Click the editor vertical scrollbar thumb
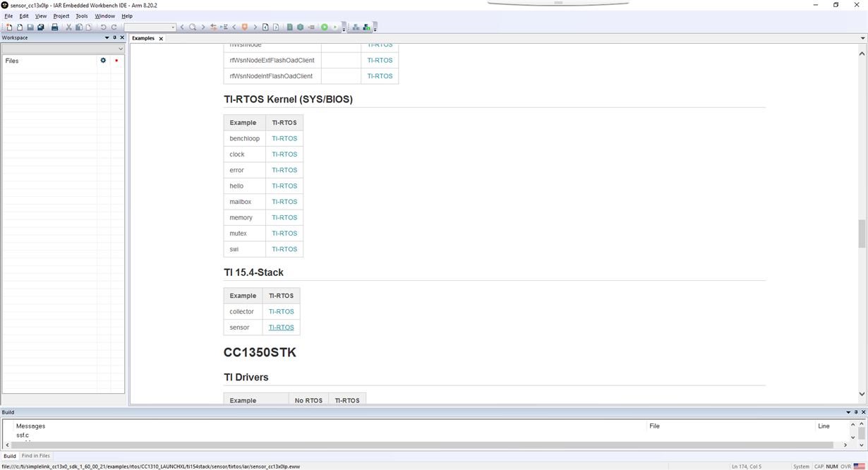This screenshot has width=868, height=470. click(862, 234)
